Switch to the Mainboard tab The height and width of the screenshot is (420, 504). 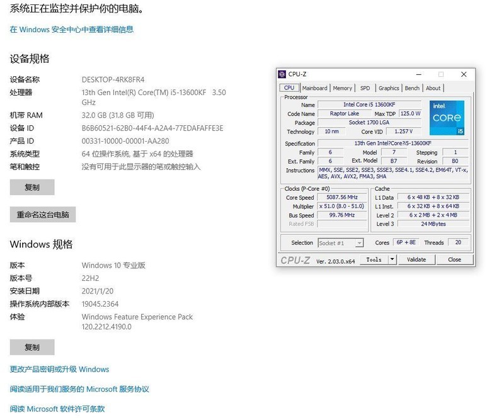(314, 88)
